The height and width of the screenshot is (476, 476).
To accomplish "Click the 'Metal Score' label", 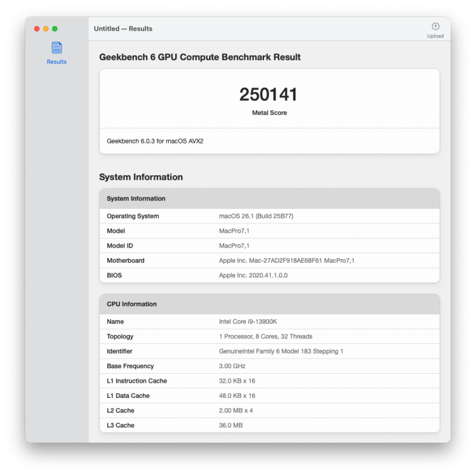I will click(x=269, y=112).
